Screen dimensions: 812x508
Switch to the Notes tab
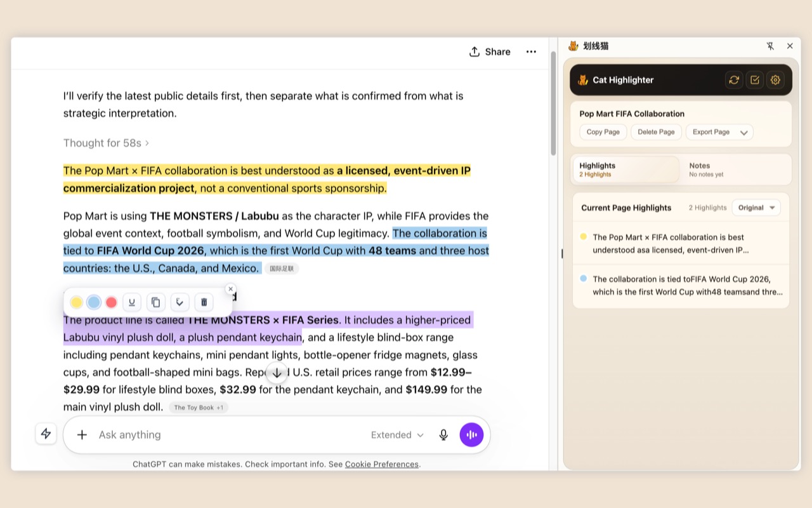click(x=735, y=170)
